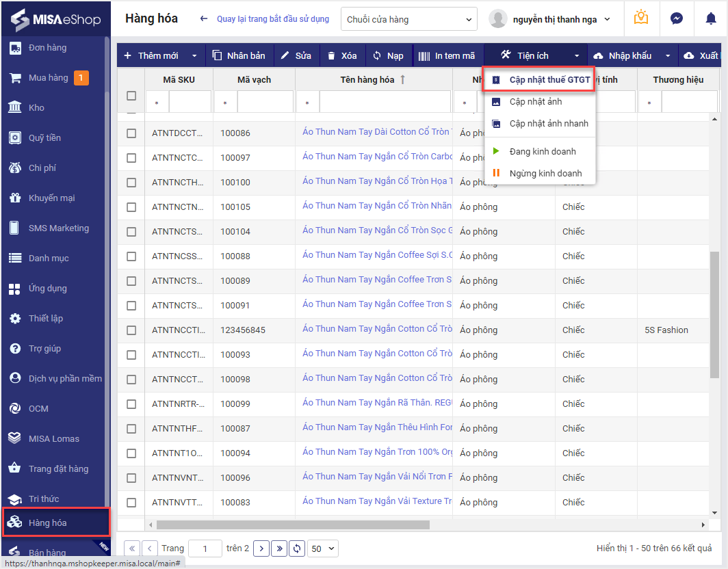728x569 pixels.
Task: Click the pager refresh icon
Action: (x=297, y=548)
